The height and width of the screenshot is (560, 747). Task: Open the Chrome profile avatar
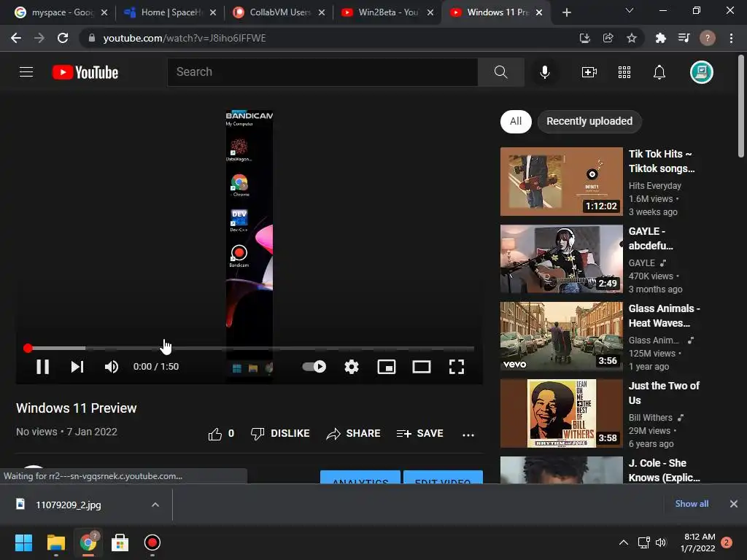tap(707, 38)
